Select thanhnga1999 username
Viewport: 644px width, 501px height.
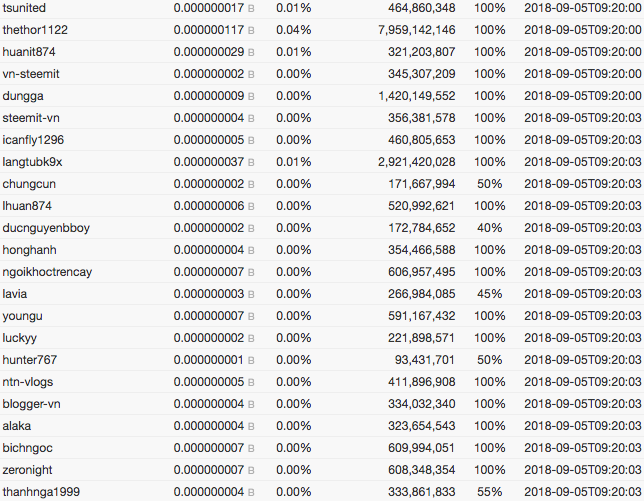click(41, 492)
